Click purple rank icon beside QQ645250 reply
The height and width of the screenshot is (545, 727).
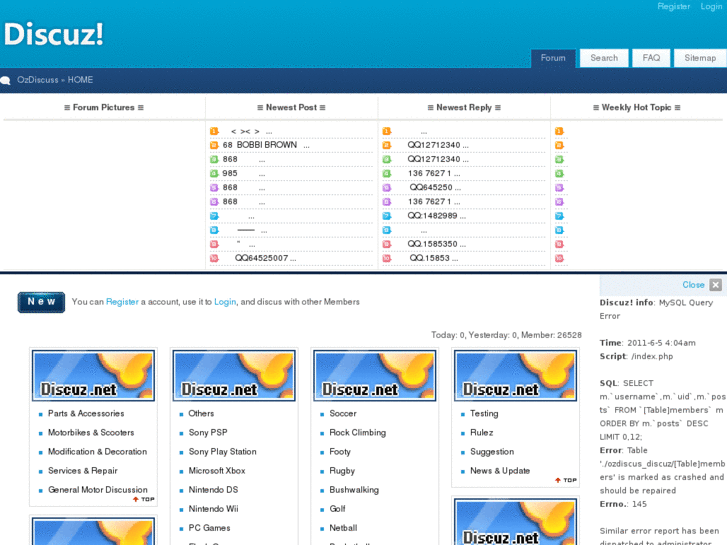tap(386, 188)
